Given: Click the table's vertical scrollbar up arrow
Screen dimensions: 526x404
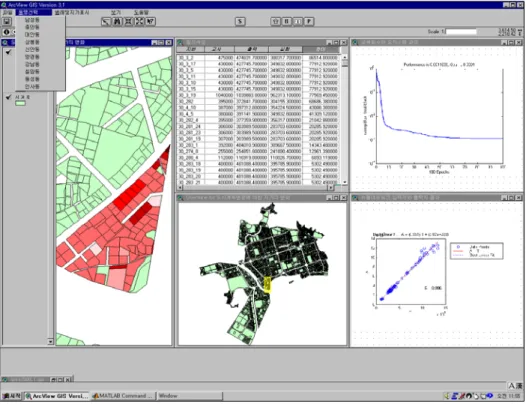Looking at the screenshot, I should 345,57.
